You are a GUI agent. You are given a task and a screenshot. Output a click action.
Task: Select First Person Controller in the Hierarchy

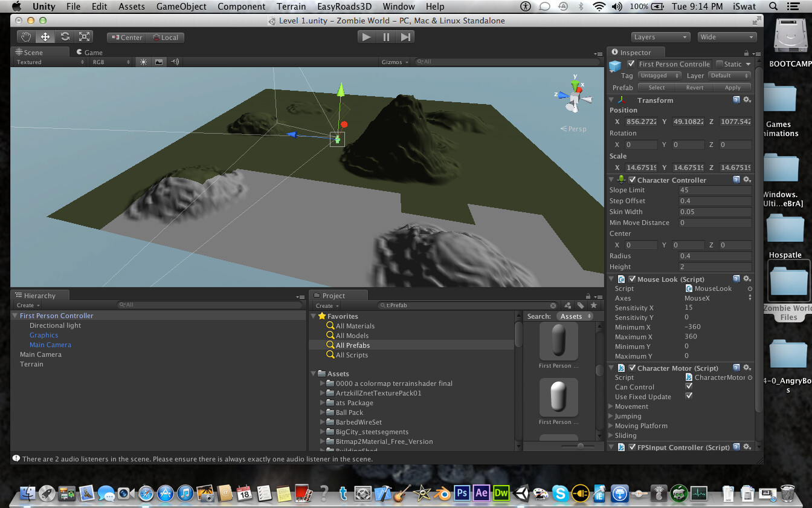click(57, 315)
